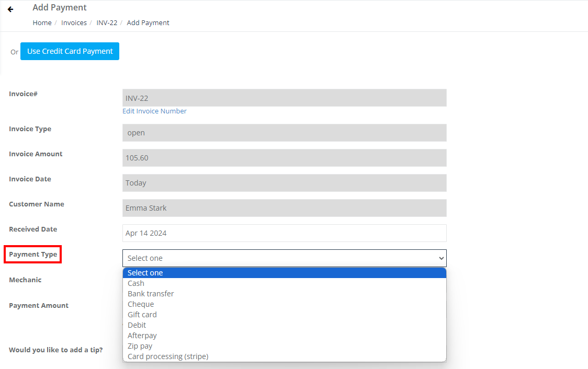Image resolution: width=588 pixels, height=369 pixels.
Task: Click the Invoice Amount field 105.60
Action: click(284, 158)
